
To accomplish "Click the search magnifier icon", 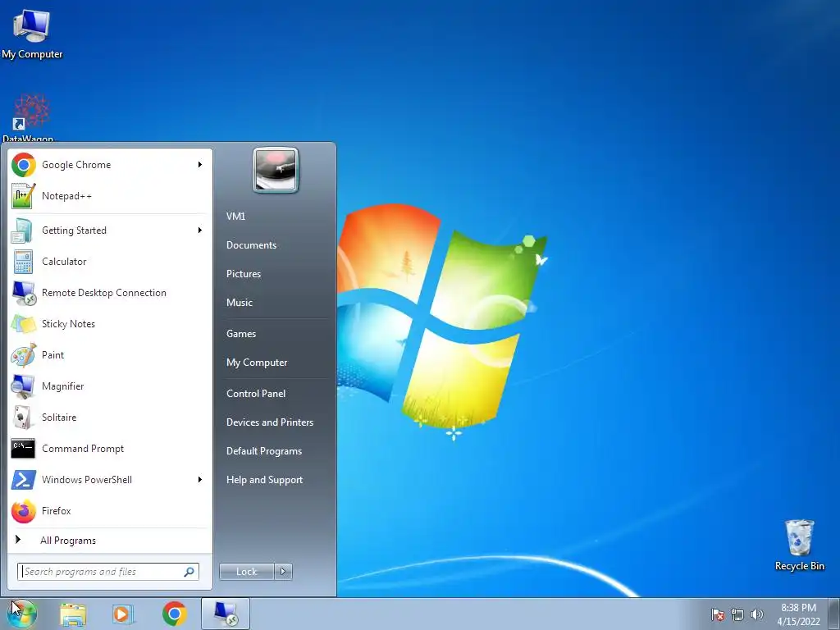I will tap(189, 572).
